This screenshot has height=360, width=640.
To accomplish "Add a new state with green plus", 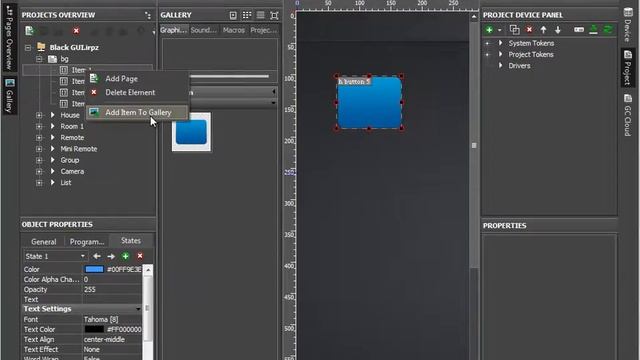I will [x=125, y=256].
